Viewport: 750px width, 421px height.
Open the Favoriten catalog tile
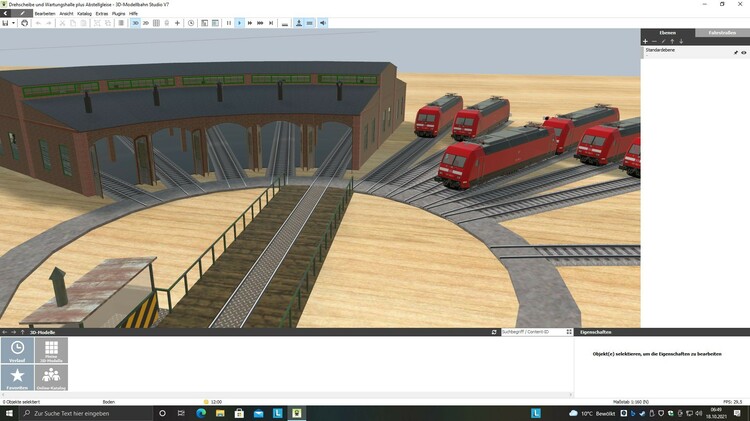tap(17, 377)
